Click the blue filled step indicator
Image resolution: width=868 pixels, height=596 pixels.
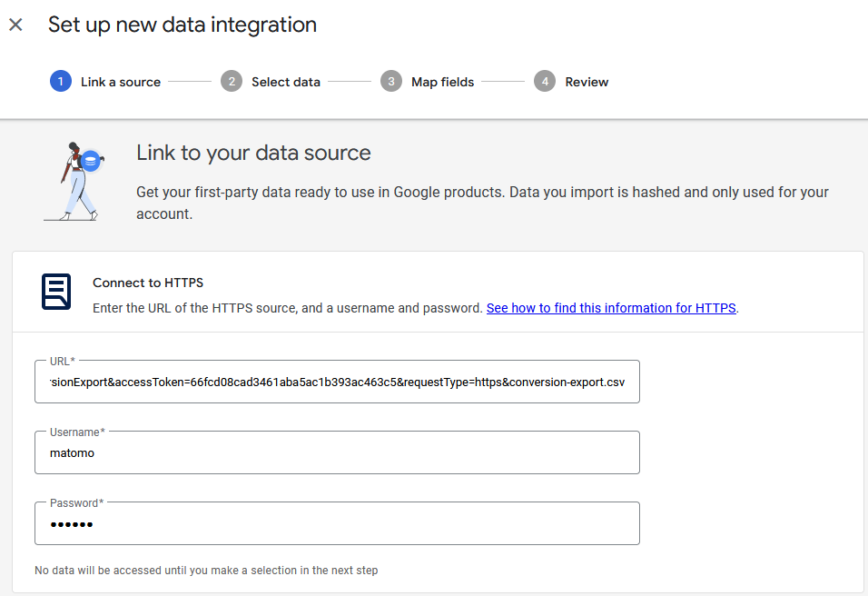coord(61,81)
